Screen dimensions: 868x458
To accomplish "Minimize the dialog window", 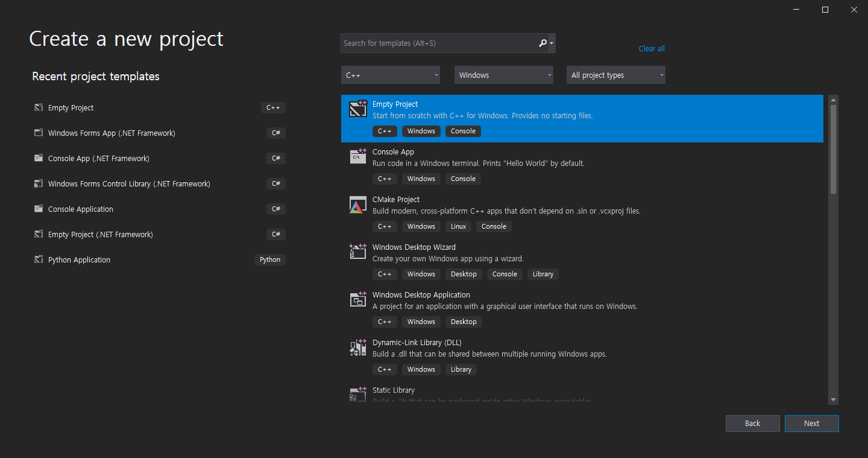I will tap(797, 10).
